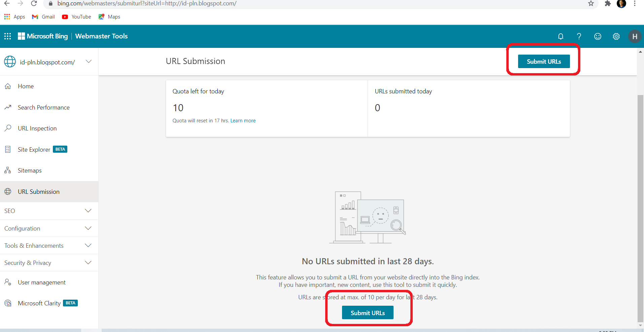This screenshot has height=332, width=644.
Task: Click the URL Submission globe icon
Action: 8,191
